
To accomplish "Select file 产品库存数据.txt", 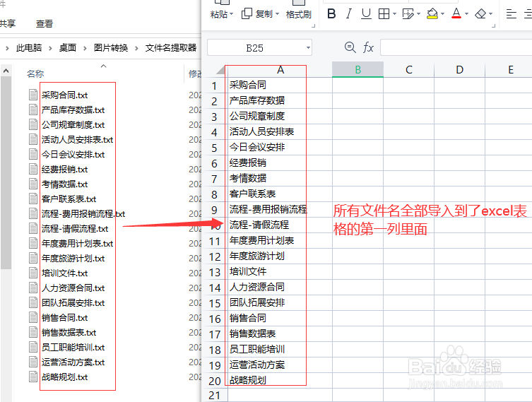I will tap(73, 110).
